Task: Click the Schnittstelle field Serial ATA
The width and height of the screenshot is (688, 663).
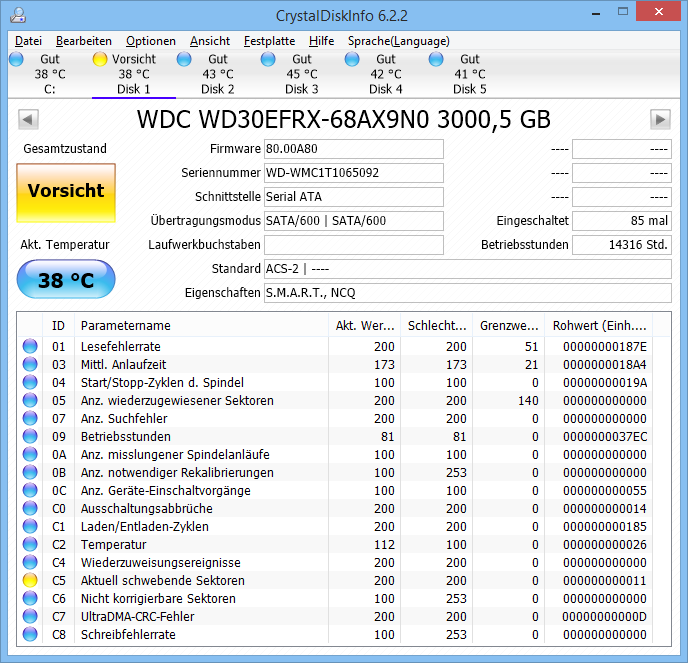Action: [354, 197]
